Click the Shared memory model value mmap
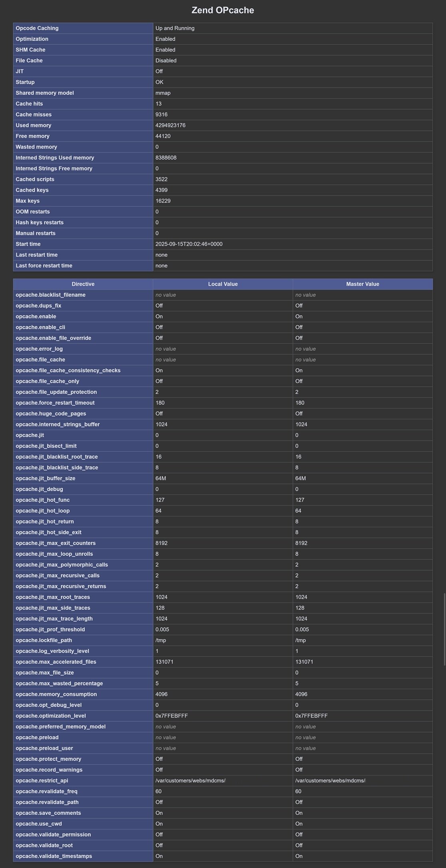The height and width of the screenshot is (868, 446). (163, 93)
